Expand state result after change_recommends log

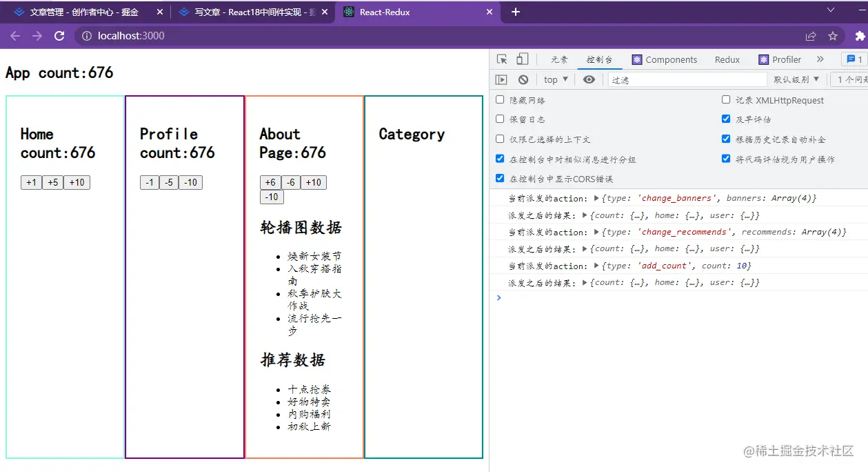click(586, 248)
